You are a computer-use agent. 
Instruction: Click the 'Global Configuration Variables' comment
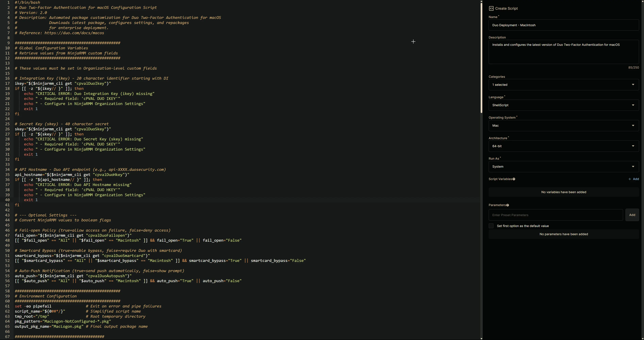pos(51,48)
